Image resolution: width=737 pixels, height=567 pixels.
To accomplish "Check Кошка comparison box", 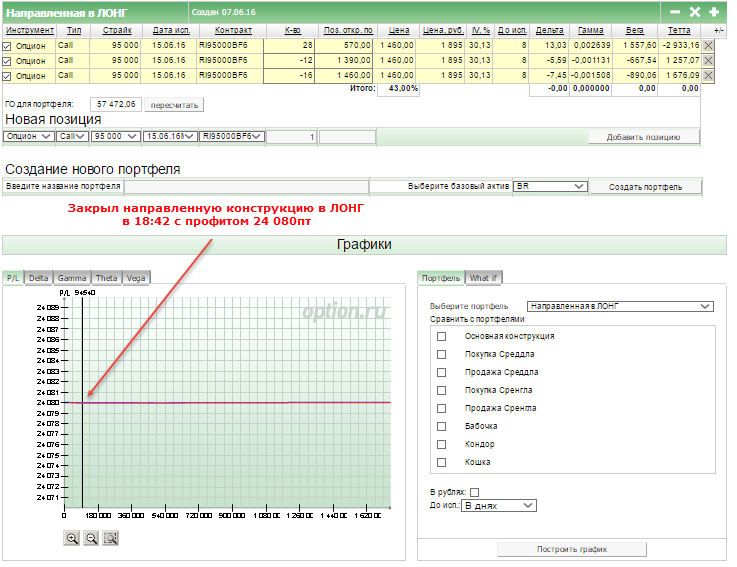I will [x=441, y=462].
